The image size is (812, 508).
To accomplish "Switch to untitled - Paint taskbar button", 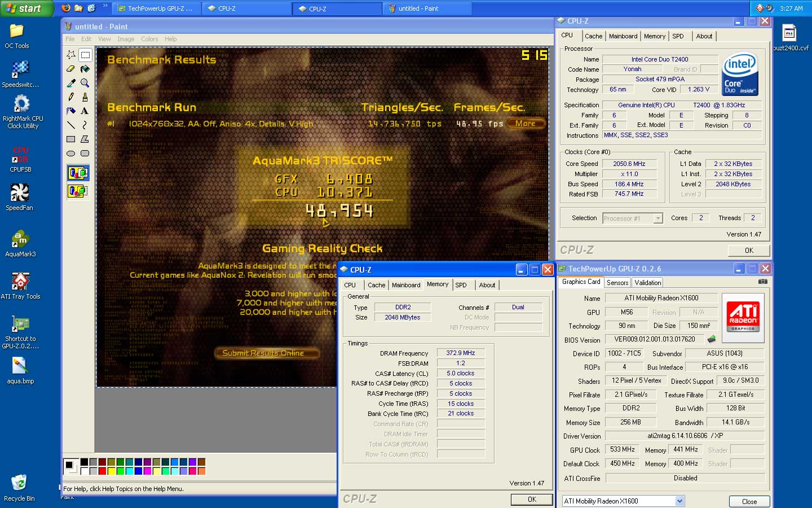I will coord(427,8).
